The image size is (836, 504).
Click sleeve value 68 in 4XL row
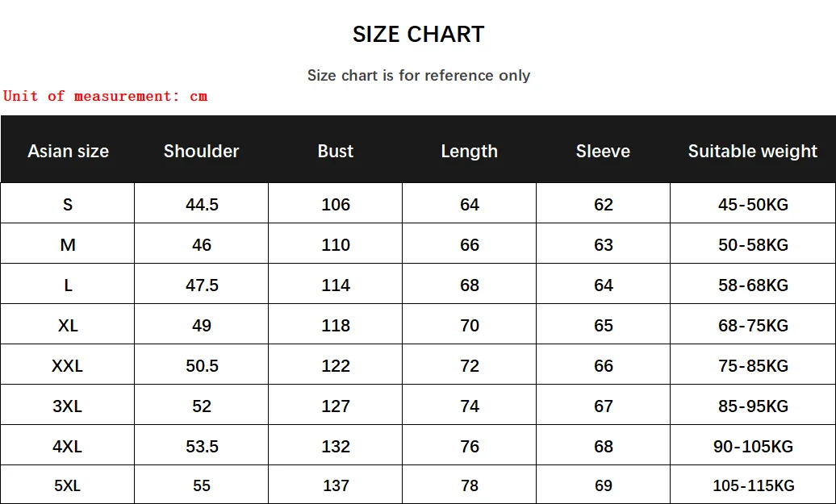[604, 447]
